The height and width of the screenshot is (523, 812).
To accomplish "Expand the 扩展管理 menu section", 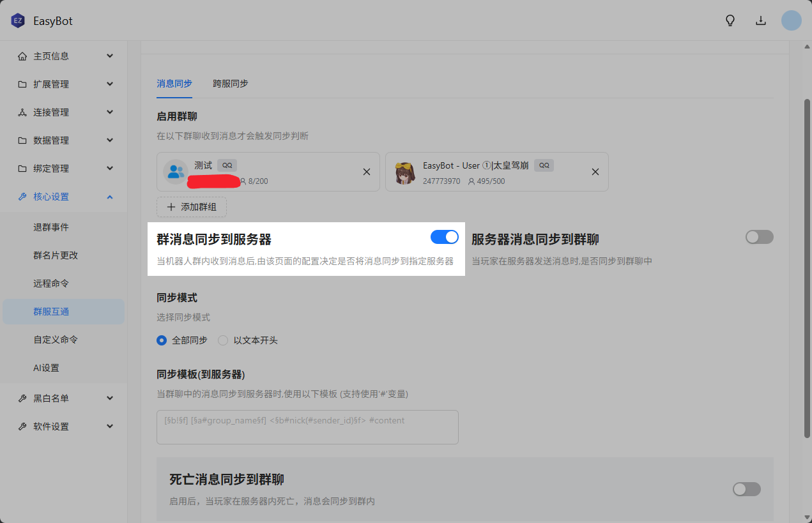I will pyautogui.click(x=64, y=84).
